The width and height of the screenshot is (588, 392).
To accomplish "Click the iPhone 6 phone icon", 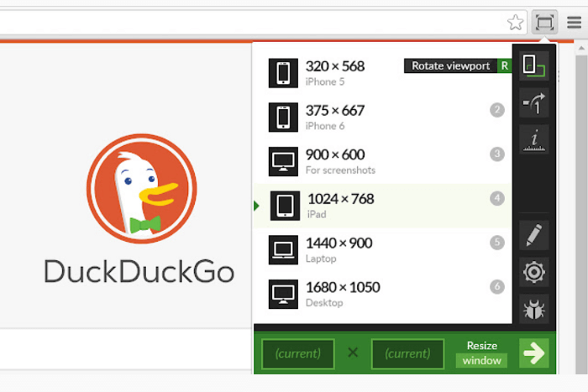I will (283, 118).
